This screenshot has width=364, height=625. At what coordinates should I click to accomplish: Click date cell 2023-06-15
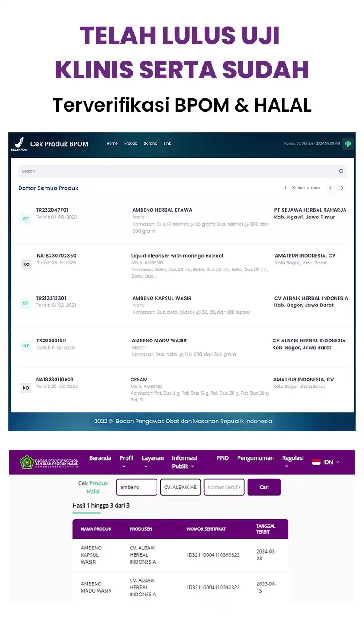coord(266,587)
